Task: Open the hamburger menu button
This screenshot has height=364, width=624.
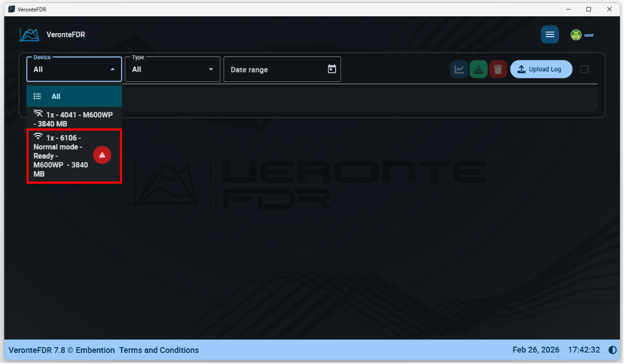Action: click(x=550, y=35)
